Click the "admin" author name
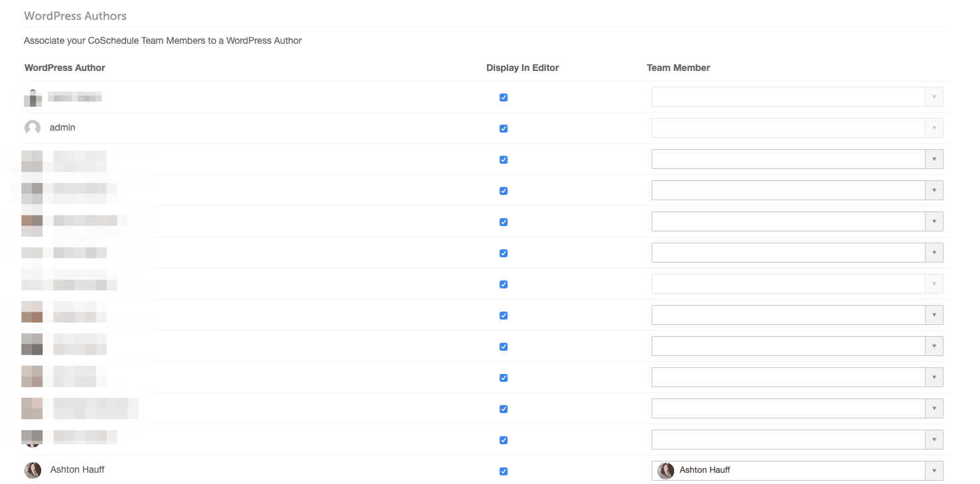This screenshot has height=484, width=980. point(62,127)
